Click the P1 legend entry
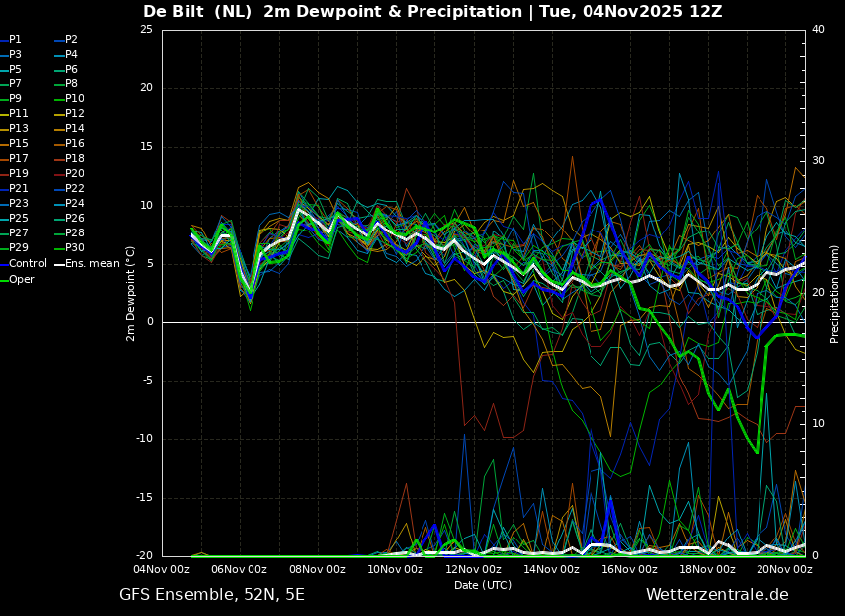 point(15,40)
